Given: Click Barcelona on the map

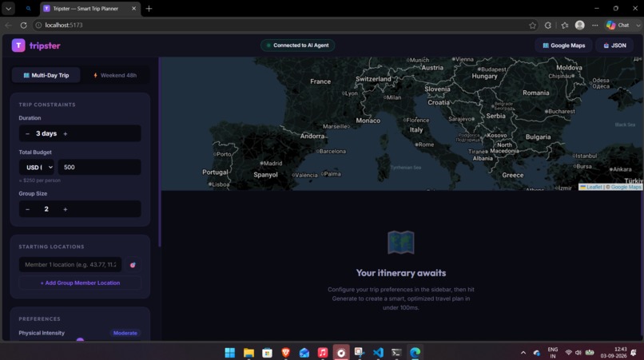Looking at the screenshot, I should click(331, 151).
